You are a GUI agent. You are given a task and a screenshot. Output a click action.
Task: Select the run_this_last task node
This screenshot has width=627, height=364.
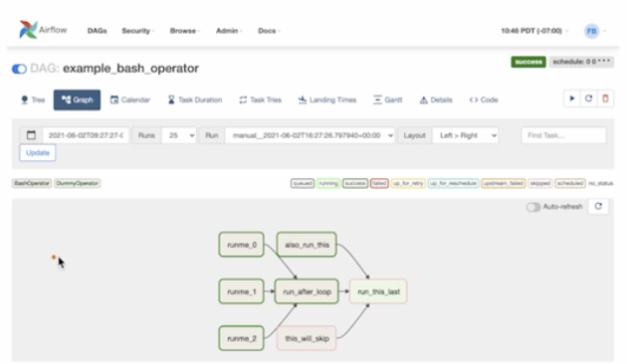[x=378, y=291]
